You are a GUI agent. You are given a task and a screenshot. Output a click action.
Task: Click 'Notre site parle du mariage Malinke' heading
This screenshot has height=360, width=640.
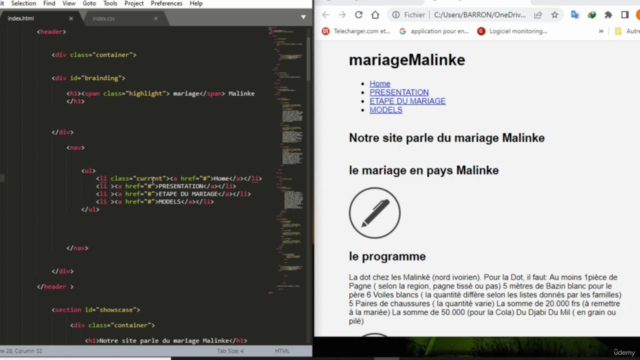click(x=447, y=138)
